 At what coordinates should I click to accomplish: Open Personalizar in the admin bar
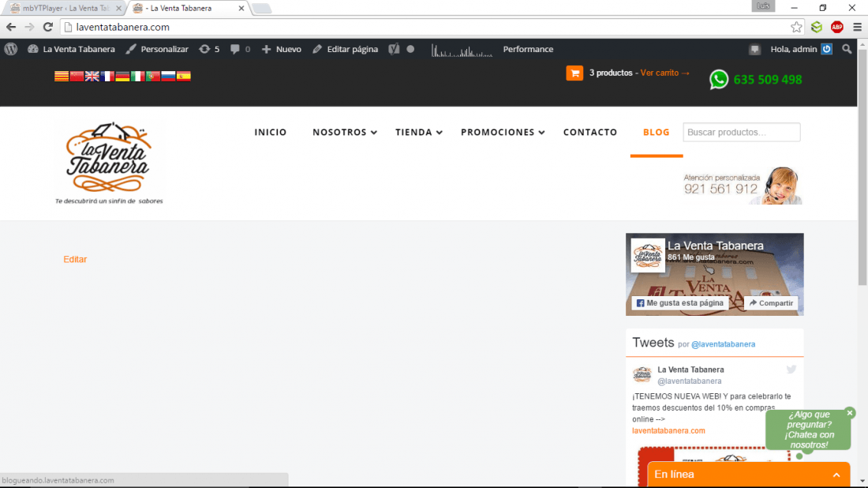pos(157,49)
